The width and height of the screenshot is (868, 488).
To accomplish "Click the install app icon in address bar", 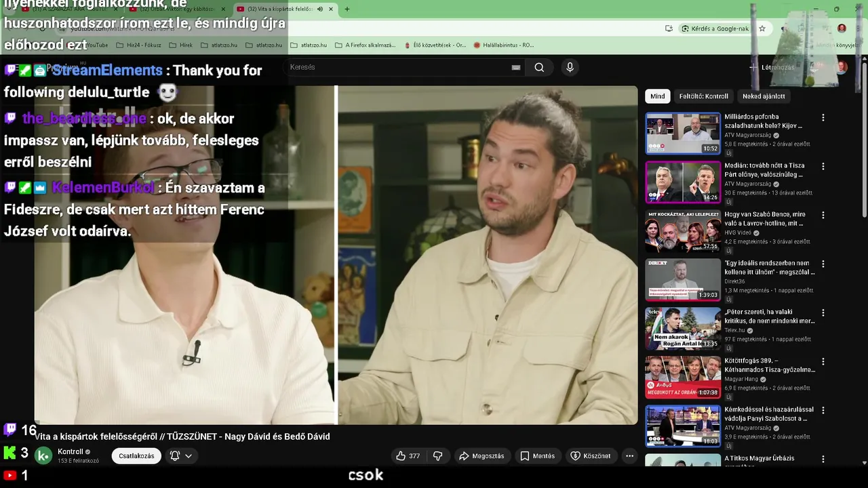I will click(669, 28).
